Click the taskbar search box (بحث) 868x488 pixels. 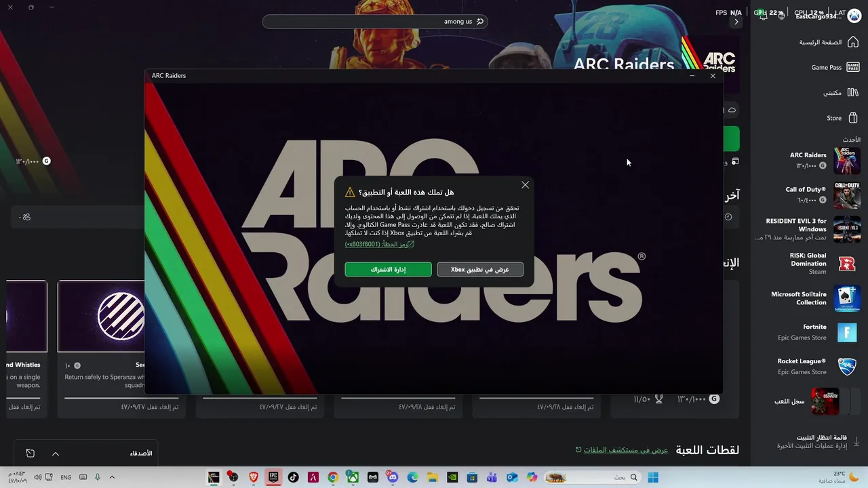tap(592, 477)
